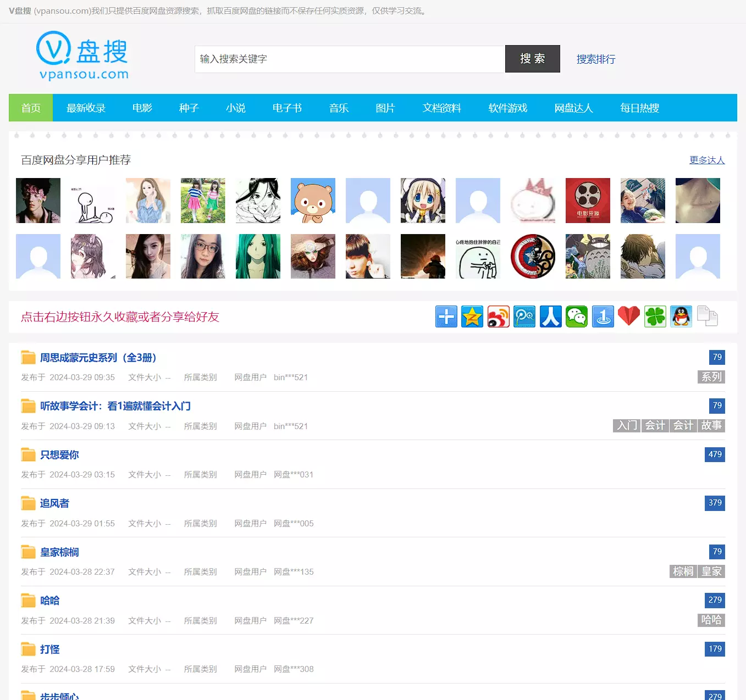The height and width of the screenshot is (700, 746).
Task: Click the Tencent Weibo share icon
Action: pyautogui.click(x=524, y=316)
